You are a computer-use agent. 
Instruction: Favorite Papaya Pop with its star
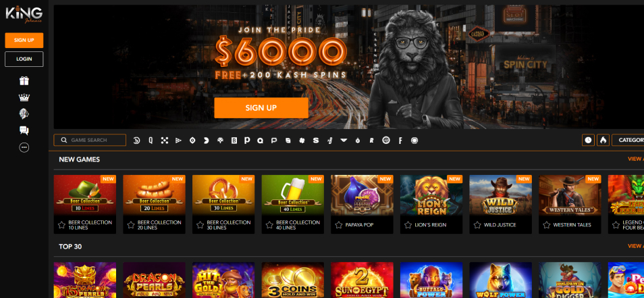339,225
